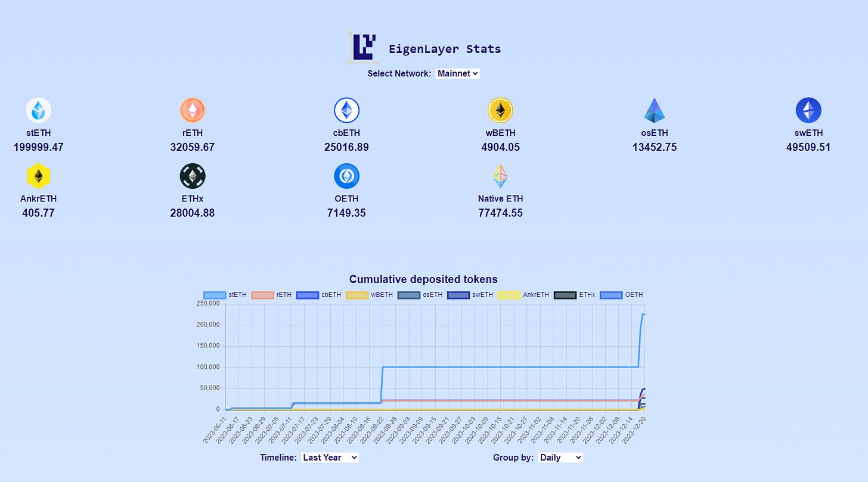Click the swETH token icon
The height and width of the screenshot is (482, 868).
[808, 110]
